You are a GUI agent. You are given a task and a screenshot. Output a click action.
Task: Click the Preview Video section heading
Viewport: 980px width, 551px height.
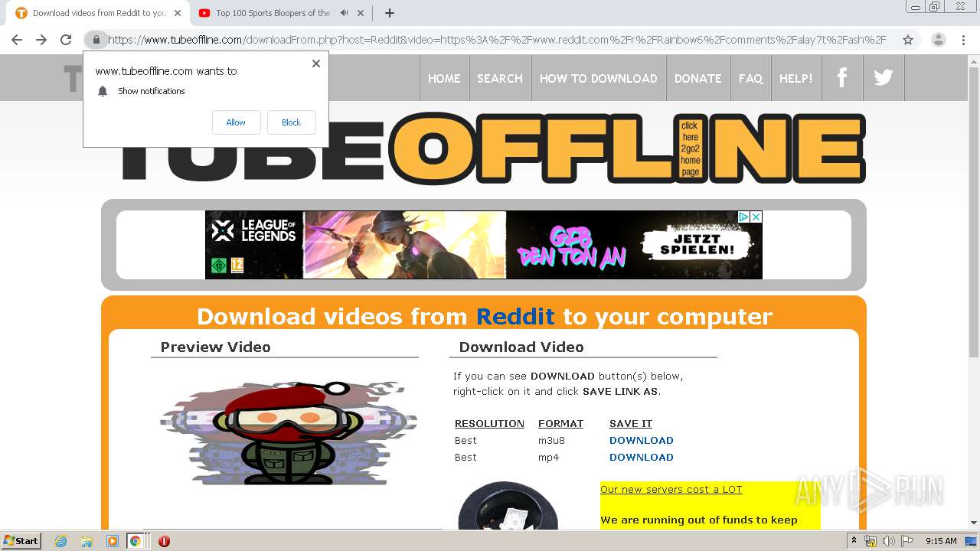pyautogui.click(x=215, y=347)
